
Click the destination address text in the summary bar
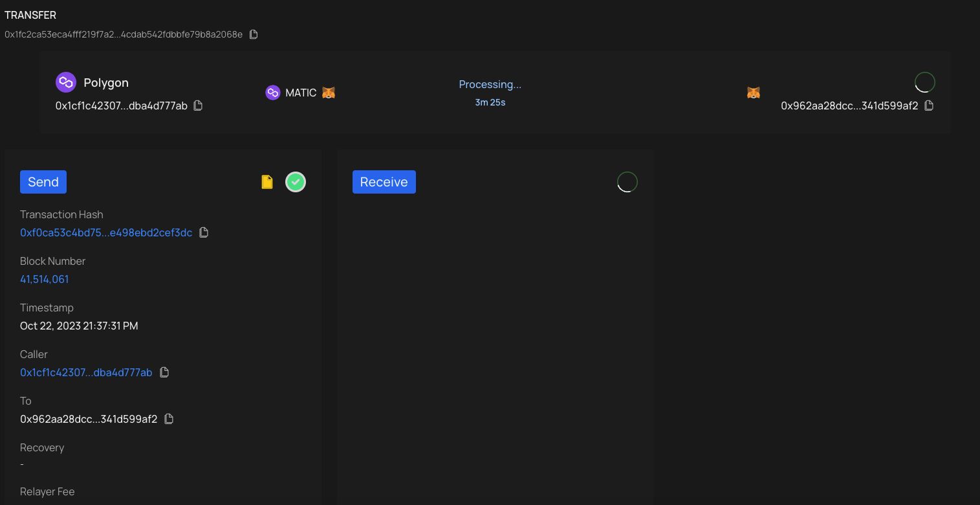[x=849, y=106]
